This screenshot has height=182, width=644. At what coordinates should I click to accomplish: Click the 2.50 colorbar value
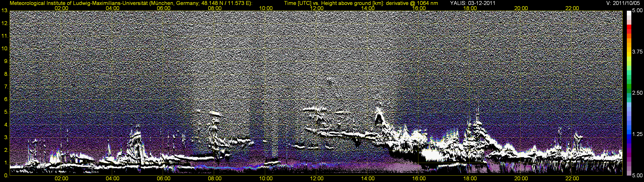pyautogui.click(x=637, y=93)
